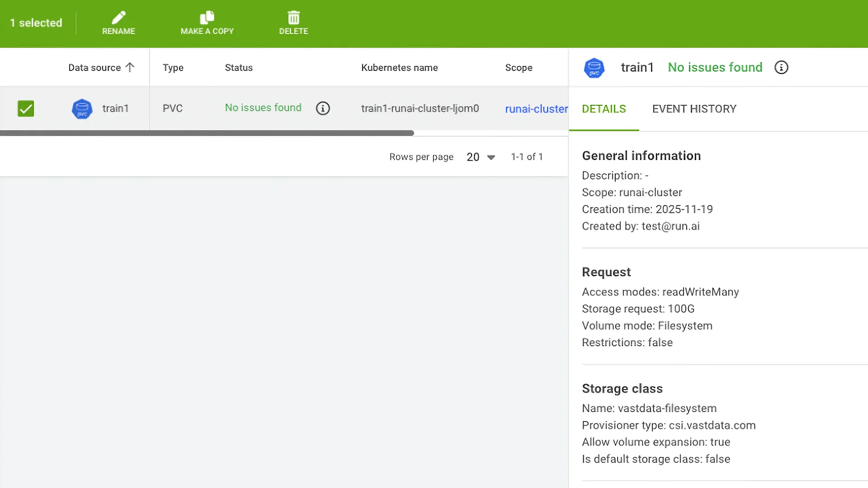Open the Rows per page dropdown
This screenshot has height=488, width=868.
(481, 157)
